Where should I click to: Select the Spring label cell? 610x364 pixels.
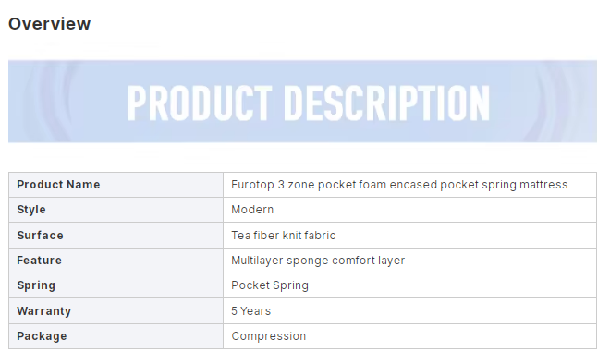(116, 285)
